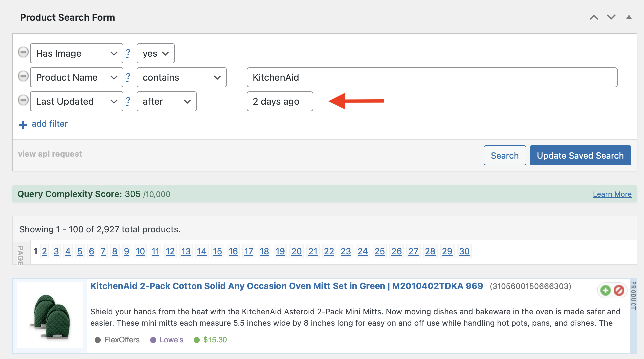Go to results page 9
644x359 pixels.
tap(127, 251)
